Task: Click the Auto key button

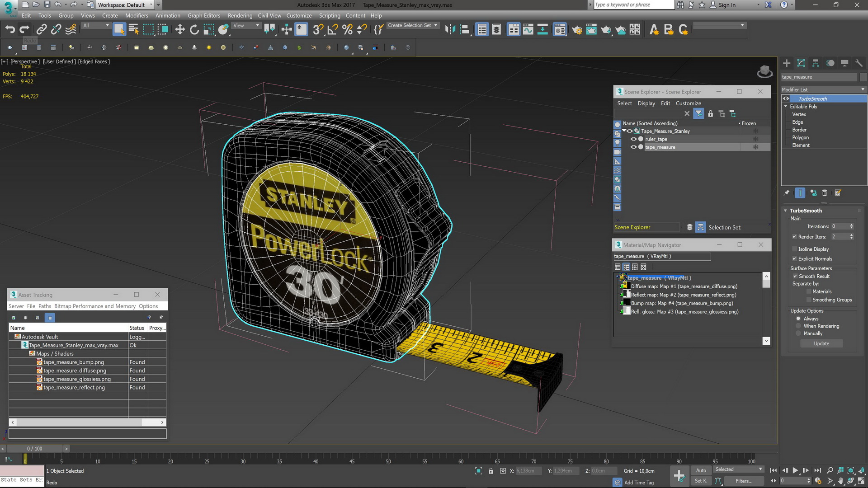Action: [x=701, y=470]
